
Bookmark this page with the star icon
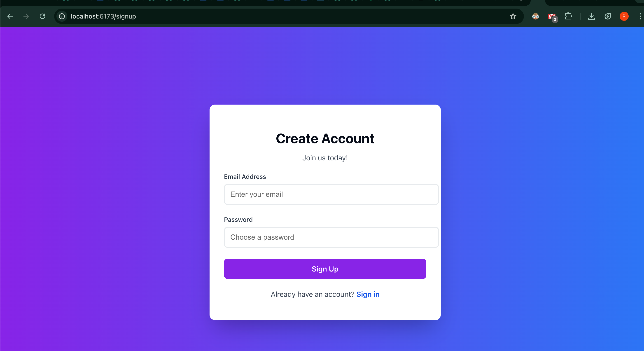point(513,16)
